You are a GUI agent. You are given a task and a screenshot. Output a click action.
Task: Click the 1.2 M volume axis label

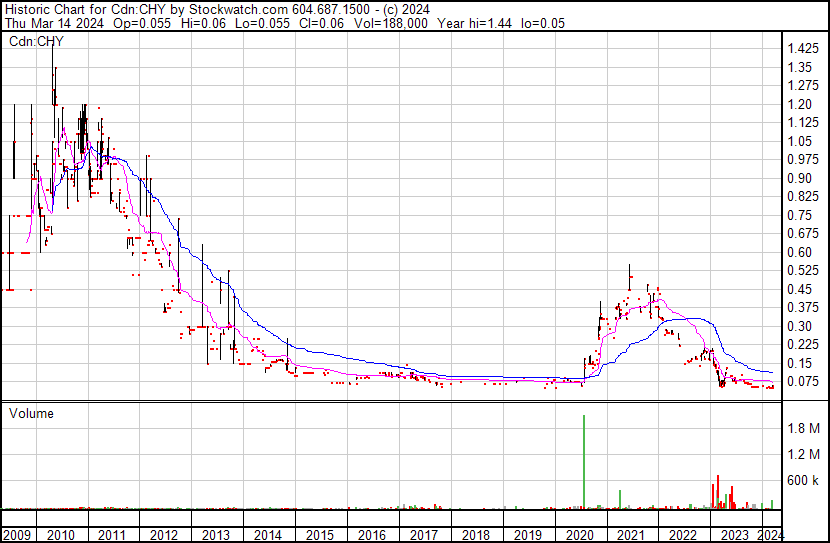click(x=804, y=454)
